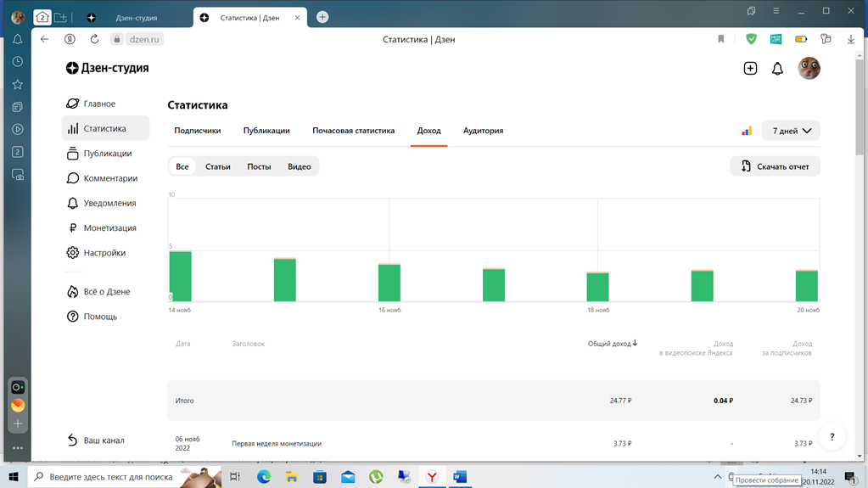
Task: Open a new browser tab
Action: point(322,17)
